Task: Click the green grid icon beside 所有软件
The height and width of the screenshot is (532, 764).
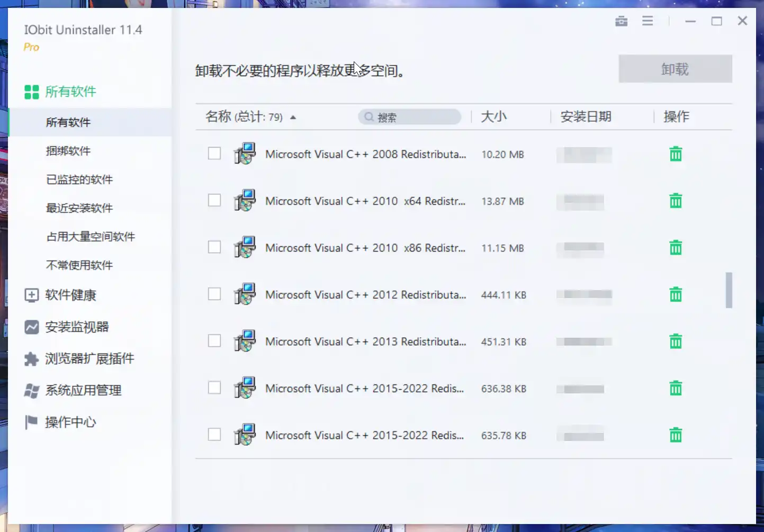Action: click(x=32, y=92)
